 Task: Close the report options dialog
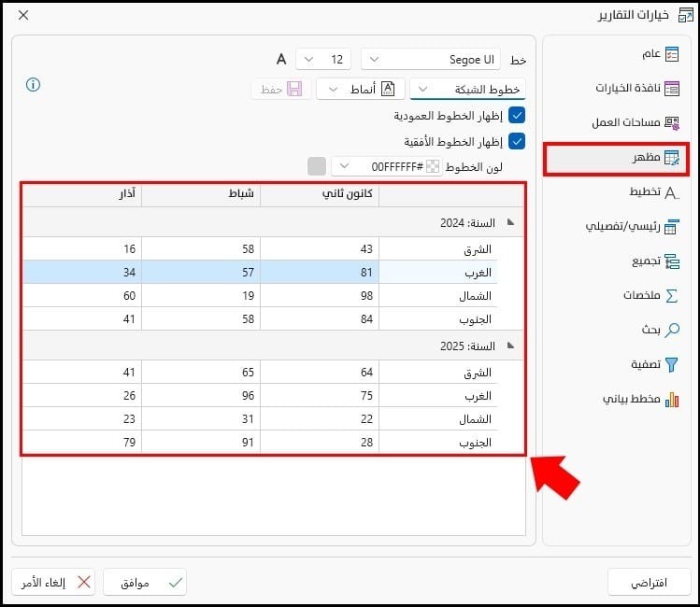pyautogui.click(x=23, y=15)
